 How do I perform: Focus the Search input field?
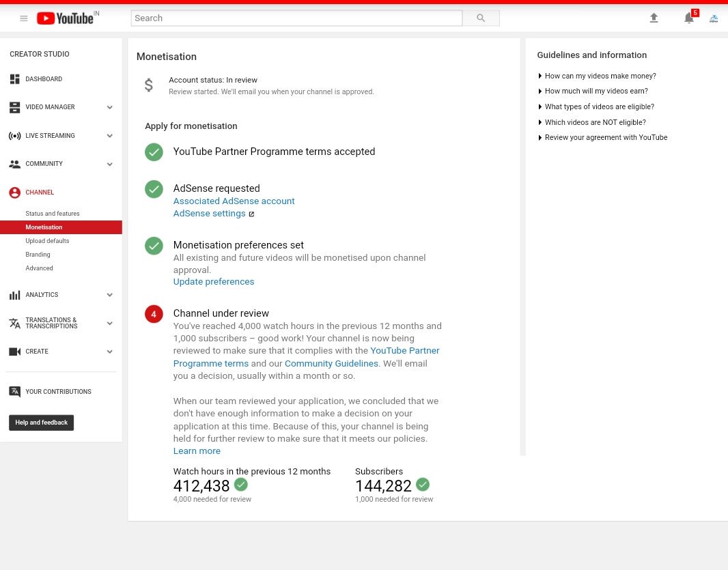click(296, 18)
